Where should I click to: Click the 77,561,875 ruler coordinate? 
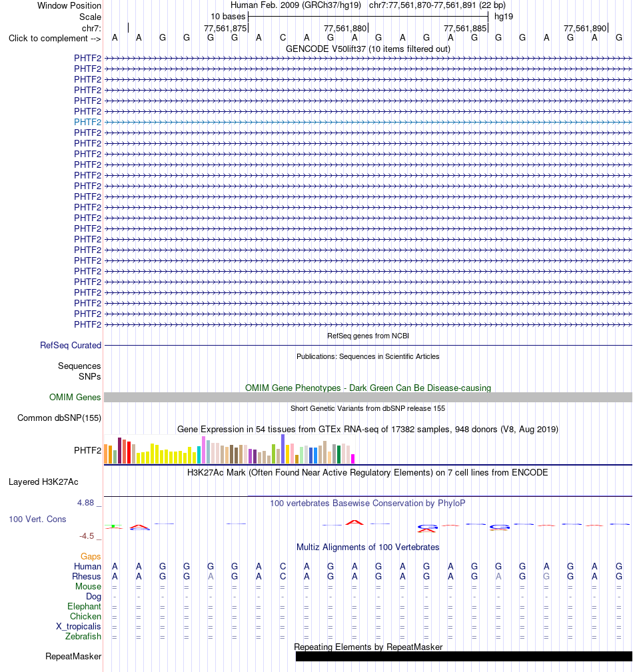tap(225, 28)
